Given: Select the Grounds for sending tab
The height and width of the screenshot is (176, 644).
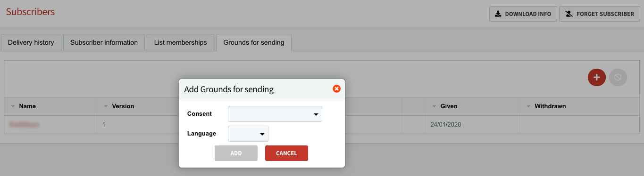Looking at the screenshot, I should coord(254,42).
